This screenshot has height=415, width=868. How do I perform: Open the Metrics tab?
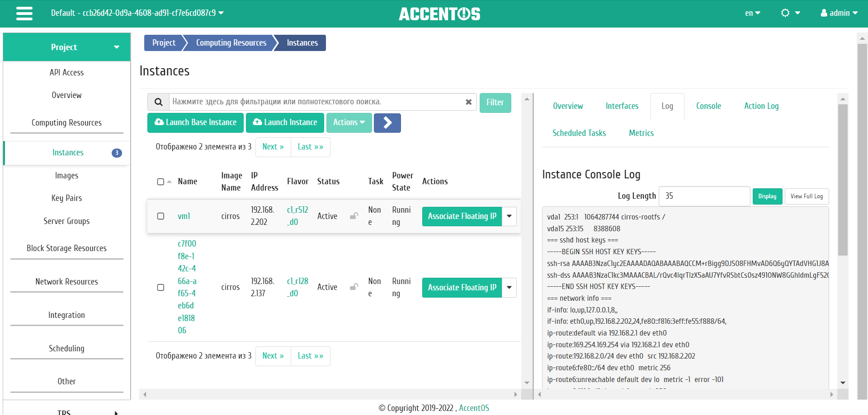click(641, 133)
